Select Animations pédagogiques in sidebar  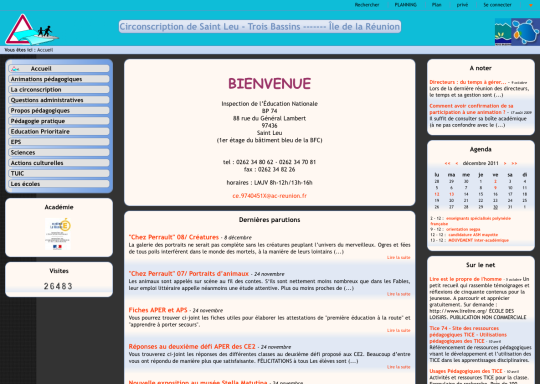(59, 79)
